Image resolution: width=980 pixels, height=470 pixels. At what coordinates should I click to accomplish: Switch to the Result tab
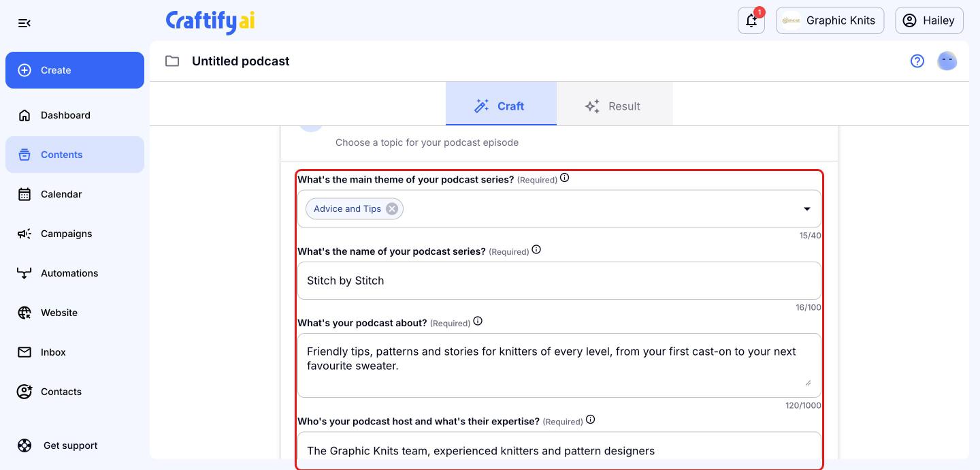615,104
